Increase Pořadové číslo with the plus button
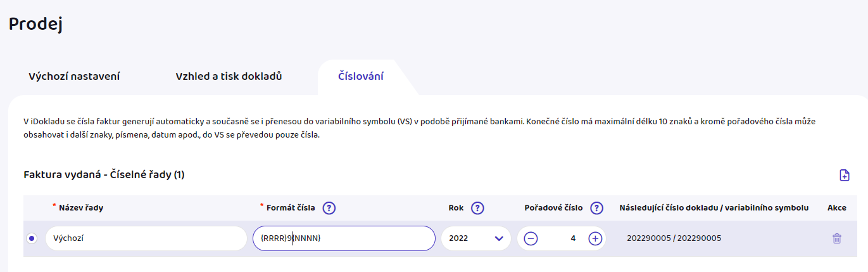 (x=594, y=238)
